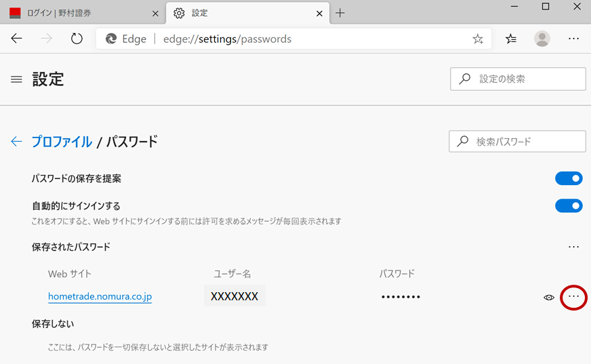The image size is (591, 364).
Task: Reload the page with the refresh icon
Action: [x=77, y=39]
